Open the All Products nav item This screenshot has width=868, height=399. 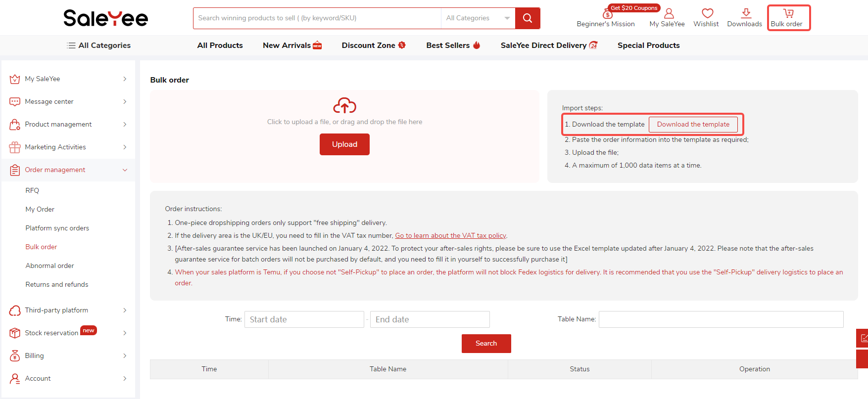[x=220, y=45]
